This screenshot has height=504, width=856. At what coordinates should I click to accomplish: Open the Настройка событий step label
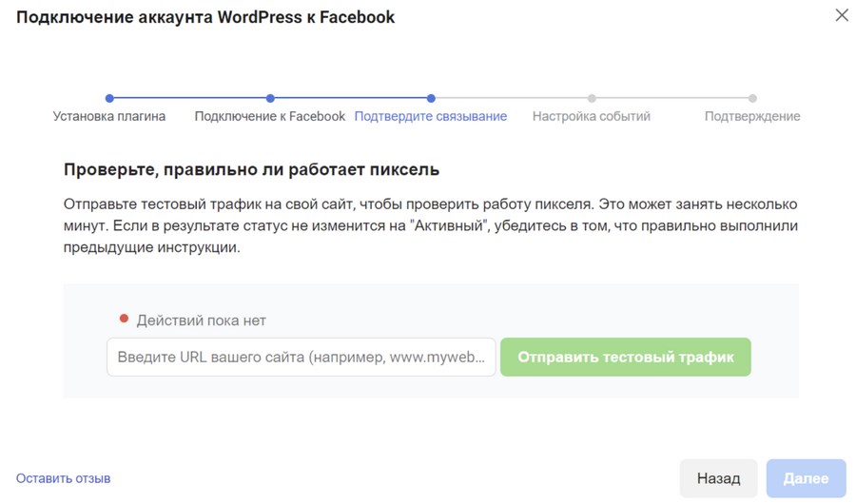(x=592, y=116)
